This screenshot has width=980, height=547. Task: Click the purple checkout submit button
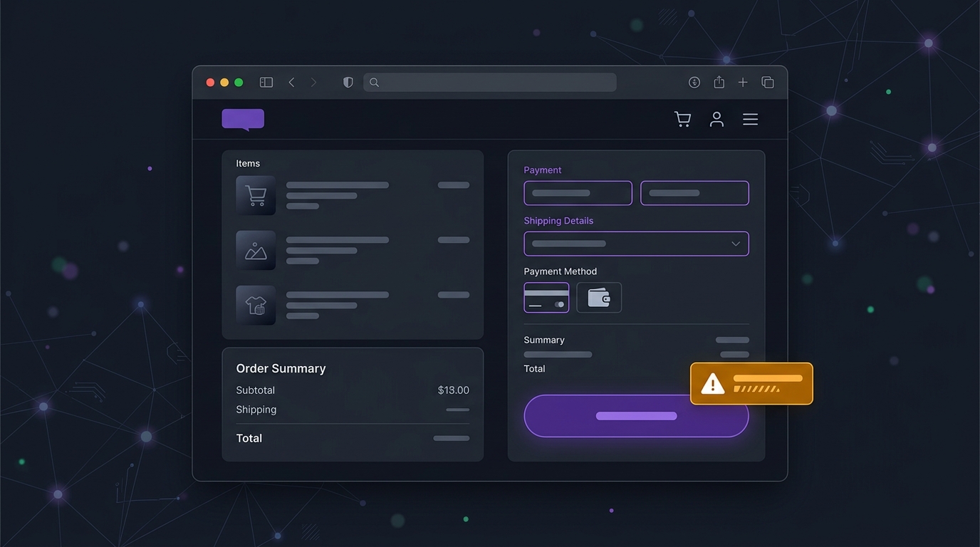(x=636, y=416)
